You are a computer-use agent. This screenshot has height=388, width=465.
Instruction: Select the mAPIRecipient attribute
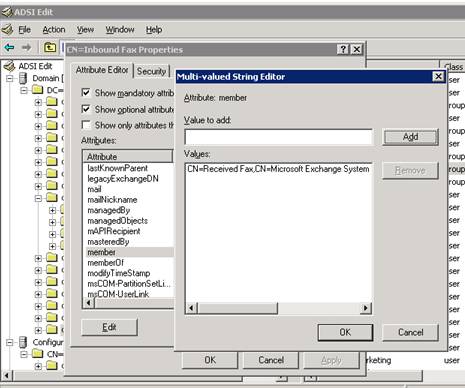[x=114, y=231]
